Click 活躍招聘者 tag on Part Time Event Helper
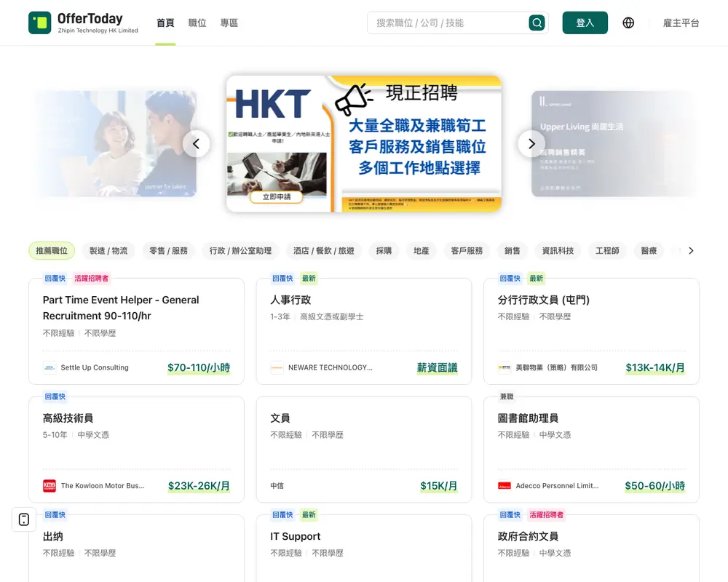This screenshot has height=582, width=728. [91, 278]
